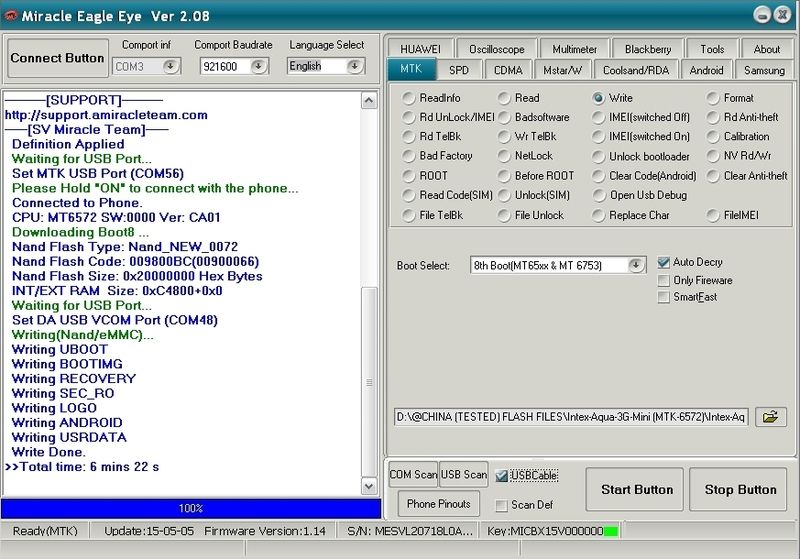Viewport: 800px width, 559px height.
Task: Switch to the SPD tab
Action: tap(459, 70)
